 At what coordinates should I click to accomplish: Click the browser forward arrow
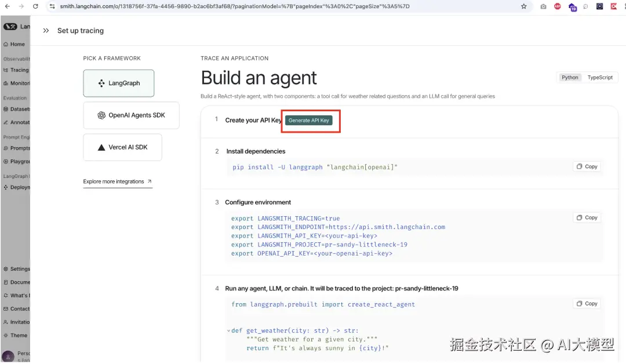(21, 6)
